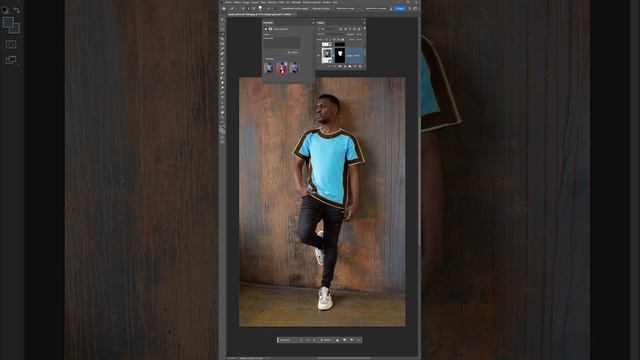Toggle shape layers filter in Layers panel
640x360 pixels.
pos(354,29)
